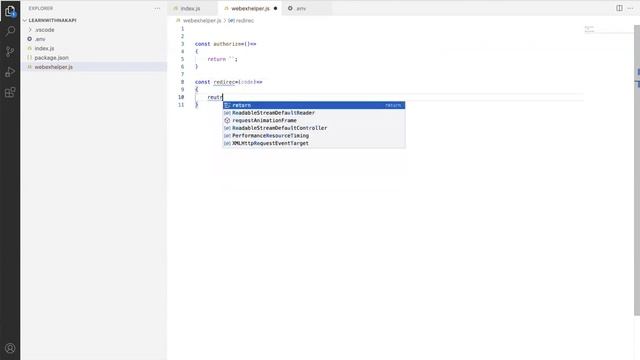Open the Search view in activity bar
This screenshot has height=360, width=640.
click(x=10, y=31)
